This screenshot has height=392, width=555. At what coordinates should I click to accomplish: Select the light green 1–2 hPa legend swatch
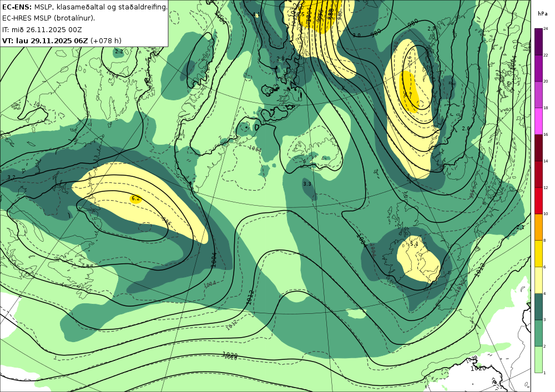point(538,359)
